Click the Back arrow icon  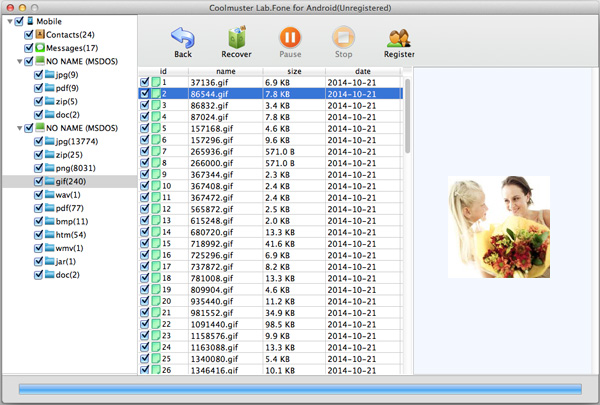click(183, 38)
